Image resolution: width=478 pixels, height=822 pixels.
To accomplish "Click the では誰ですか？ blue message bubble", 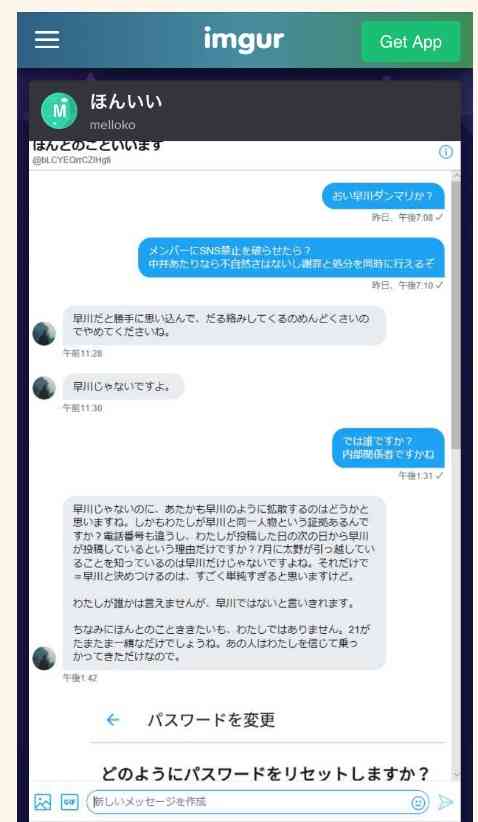I will click(x=388, y=448).
